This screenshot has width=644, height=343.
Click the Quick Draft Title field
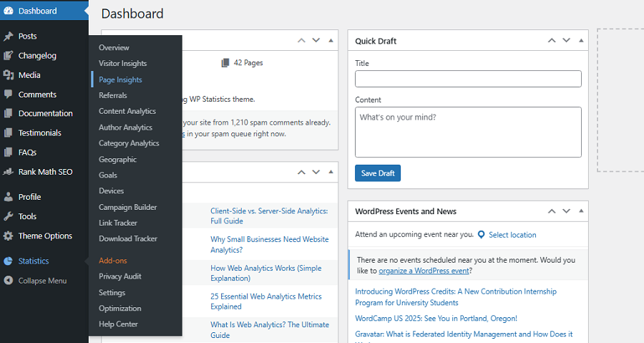click(x=468, y=79)
